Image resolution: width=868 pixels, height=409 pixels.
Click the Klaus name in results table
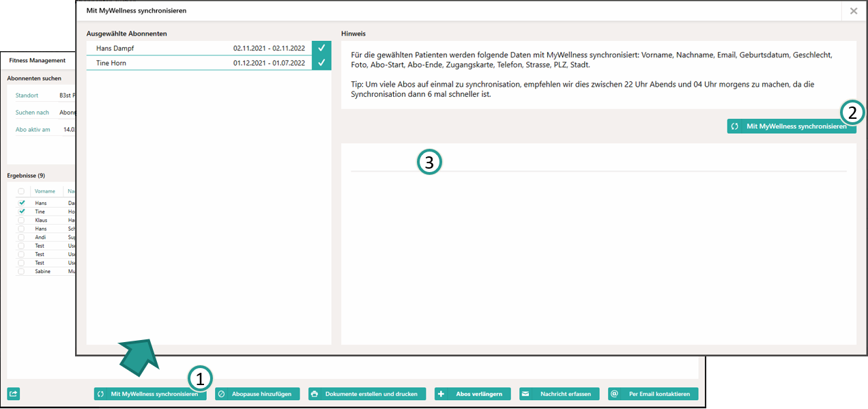42,220
